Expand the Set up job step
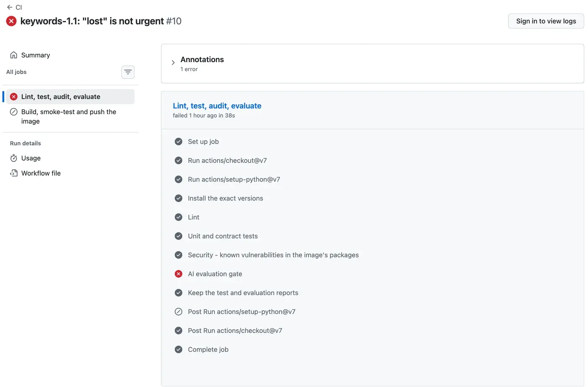Image resolution: width=588 pixels, height=387 pixels. (x=203, y=142)
